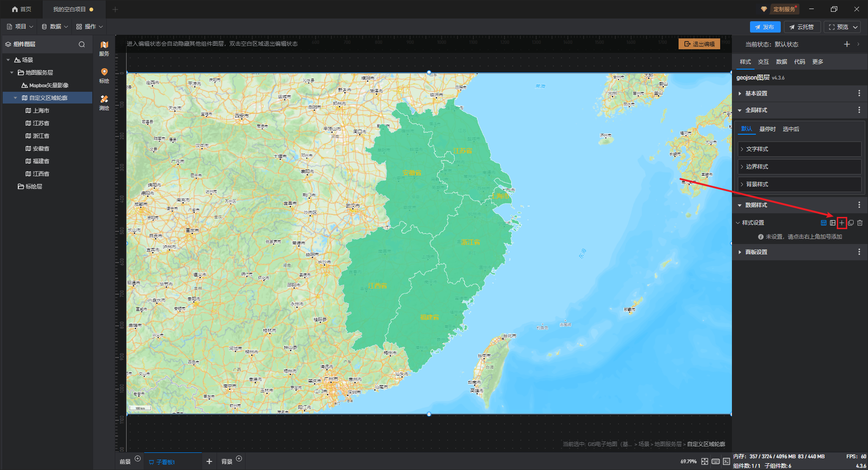Switch to the 交互 tab
The width and height of the screenshot is (868, 470).
pos(763,62)
